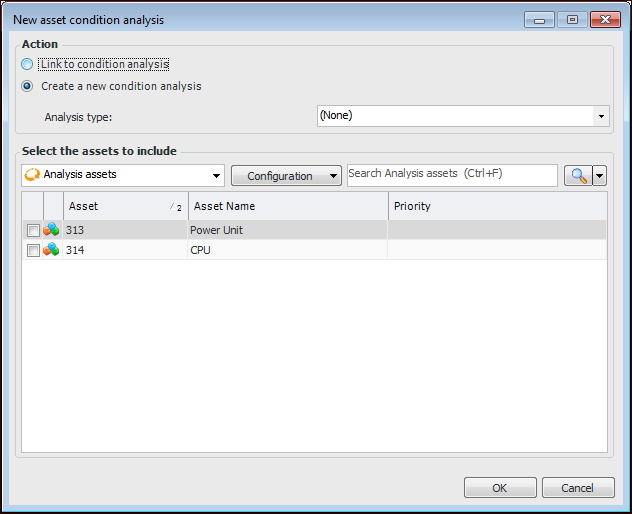The image size is (632, 514).
Task: Select the Power Unit name cell
Action: point(287,230)
